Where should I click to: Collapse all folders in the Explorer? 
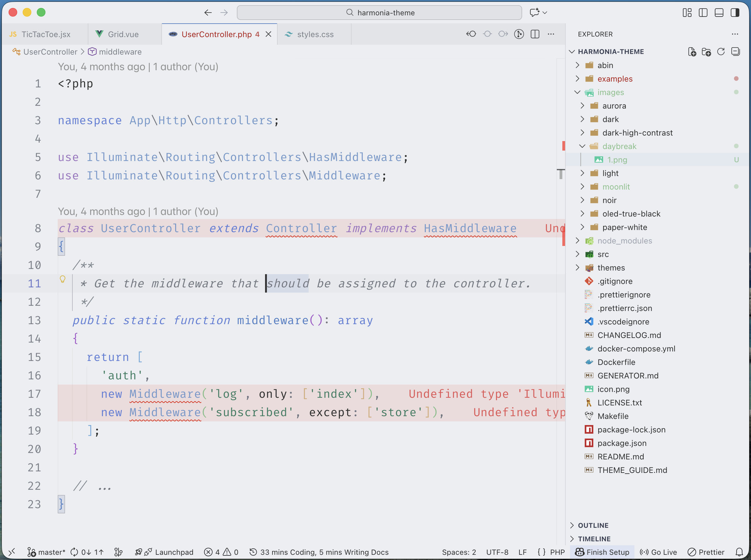pos(735,52)
